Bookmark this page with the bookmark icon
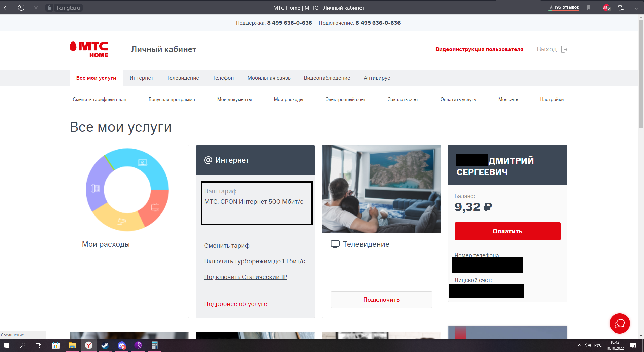 pyautogui.click(x=589, y=8)
